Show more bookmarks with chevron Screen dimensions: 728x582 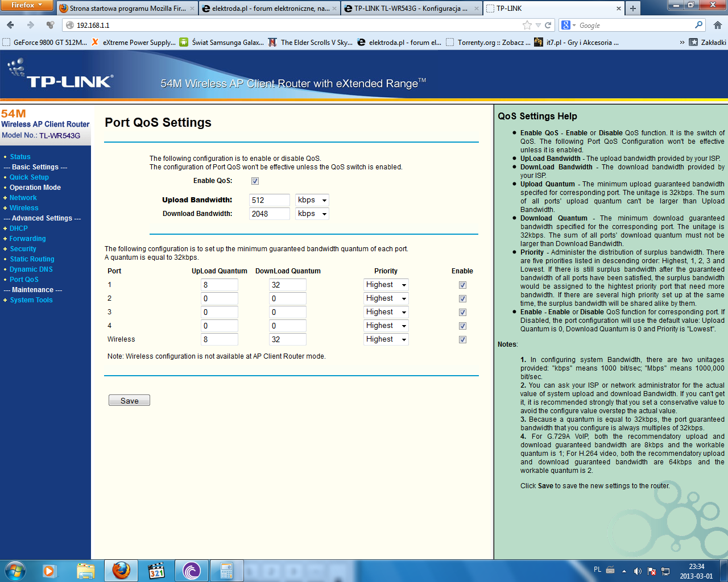pyautogui.click(x=682, y=42)
